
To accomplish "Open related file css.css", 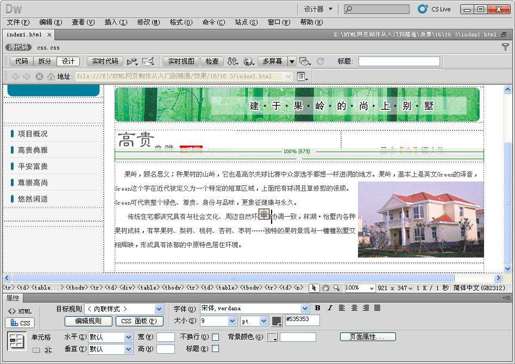I will 48,48.
